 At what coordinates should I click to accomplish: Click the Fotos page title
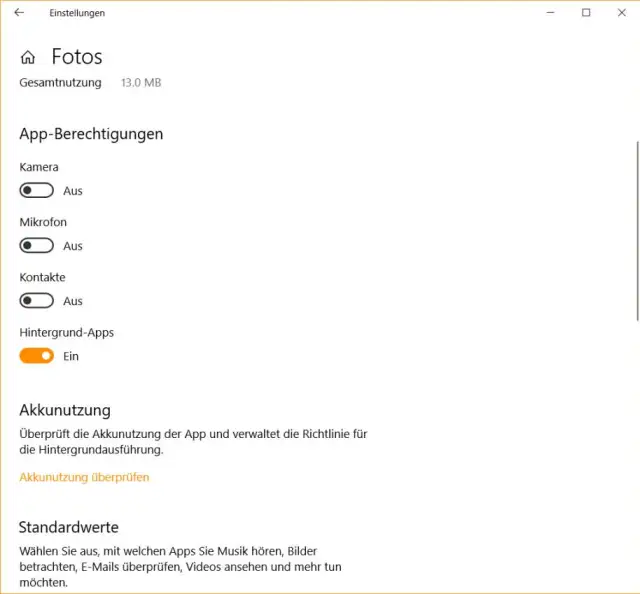point(77,57)
